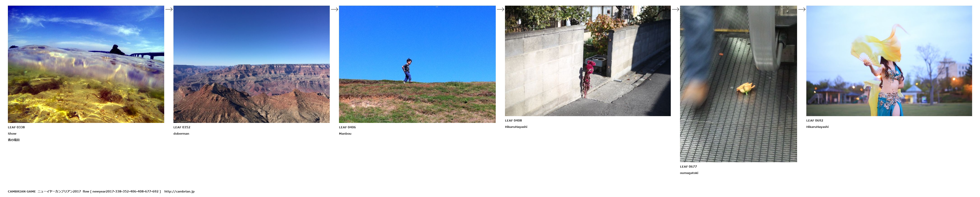Click author name oumagatoki

coord(689,173)
